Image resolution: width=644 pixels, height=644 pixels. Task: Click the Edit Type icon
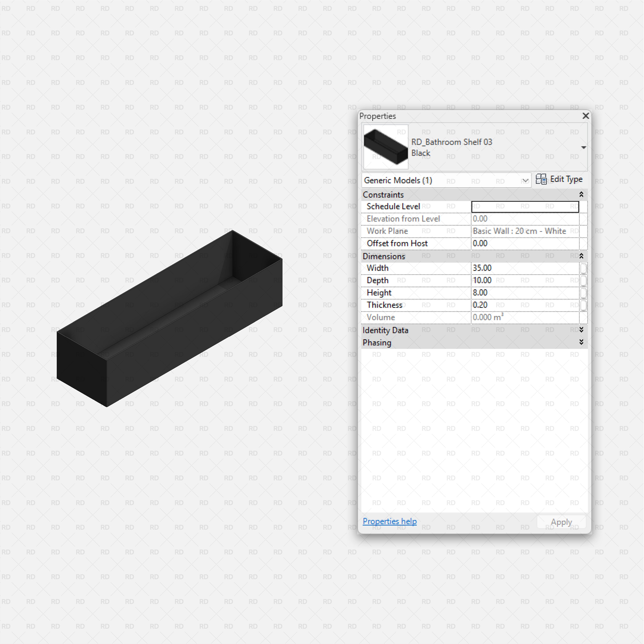tap(541, 179)
